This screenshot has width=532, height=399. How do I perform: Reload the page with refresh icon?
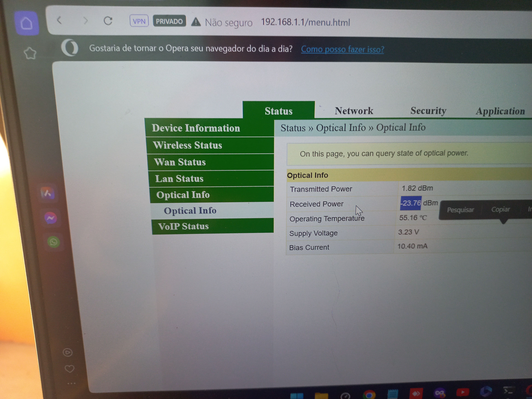pos(108,21)
